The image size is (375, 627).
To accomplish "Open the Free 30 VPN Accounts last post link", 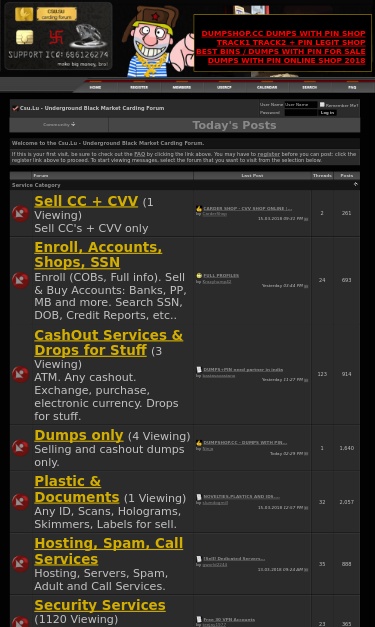I will pos(229,619).
